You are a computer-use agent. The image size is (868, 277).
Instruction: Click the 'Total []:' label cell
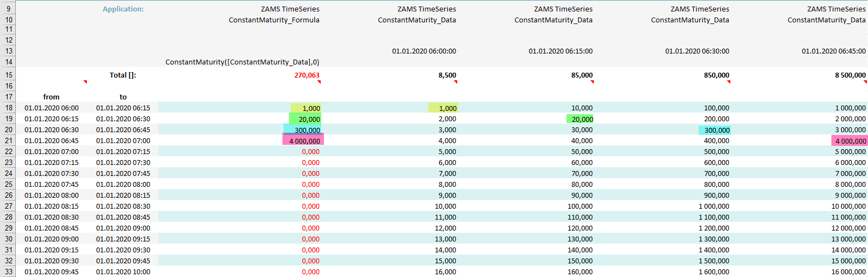pyautogui.click(x=123, y=75)
